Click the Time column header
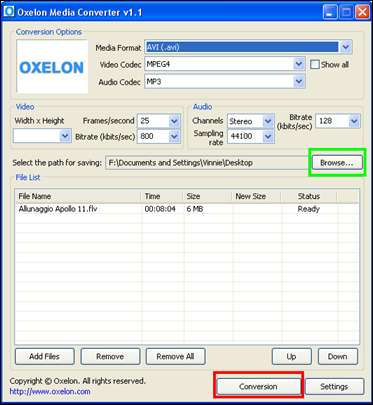This screenshot has height=405, width=373. (162, 196)
